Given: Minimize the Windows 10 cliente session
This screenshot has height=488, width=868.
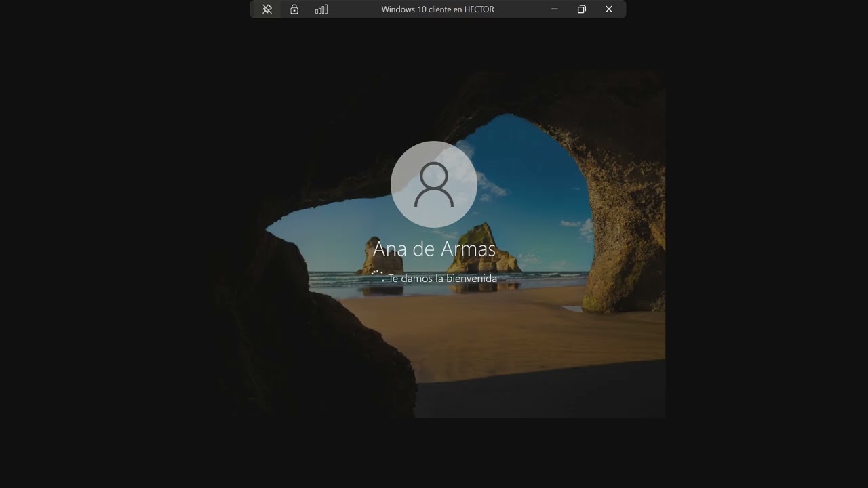Looking at the screenshot, I should [555, 9].
